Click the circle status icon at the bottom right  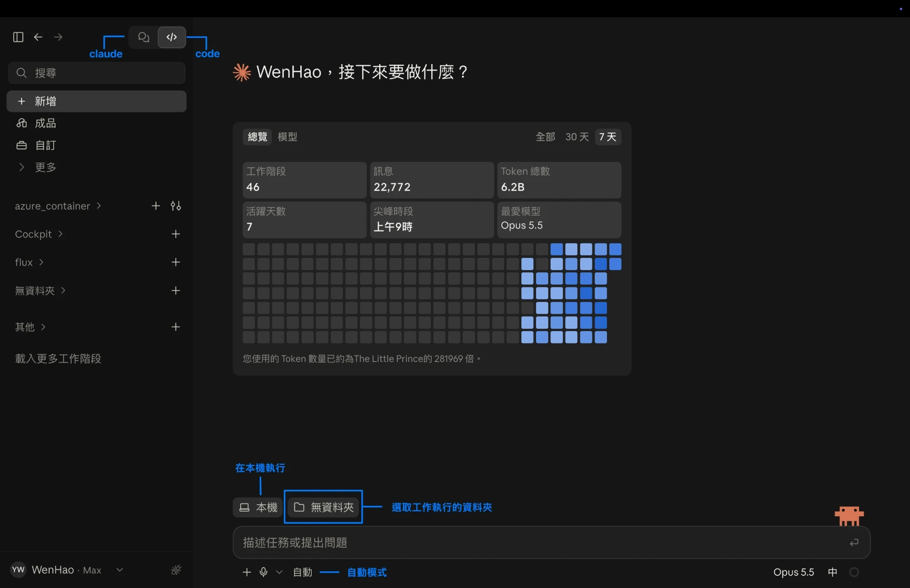pyautogui.click(x=854, y=572)
